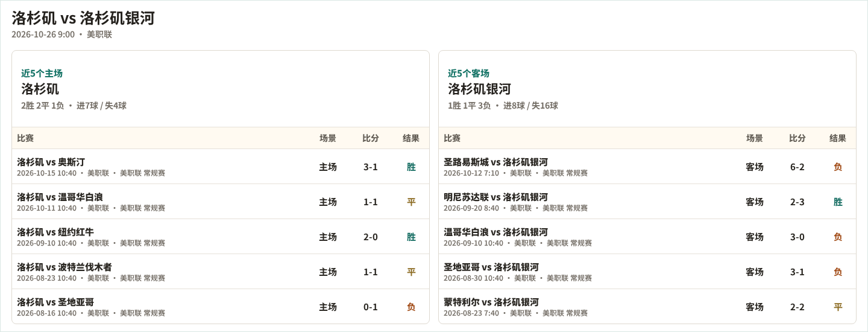868x332 pixels.
Task: Click the 洛杉矶银河 team heading
Action: coord(479,89)
